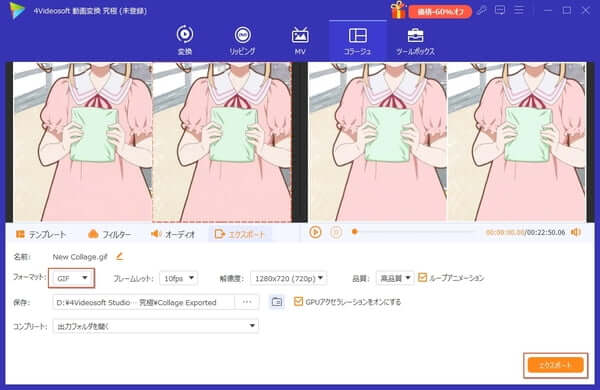Viewport: 600px width, 390px height.
Task: Open the MV tab
Action: click(300, 40)
